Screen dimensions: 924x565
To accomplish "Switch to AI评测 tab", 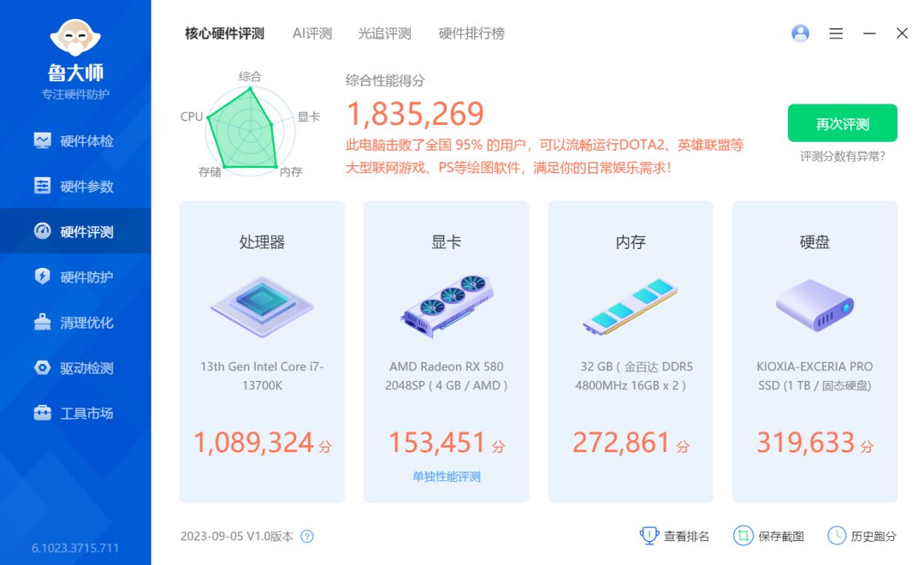I will 312,33.
